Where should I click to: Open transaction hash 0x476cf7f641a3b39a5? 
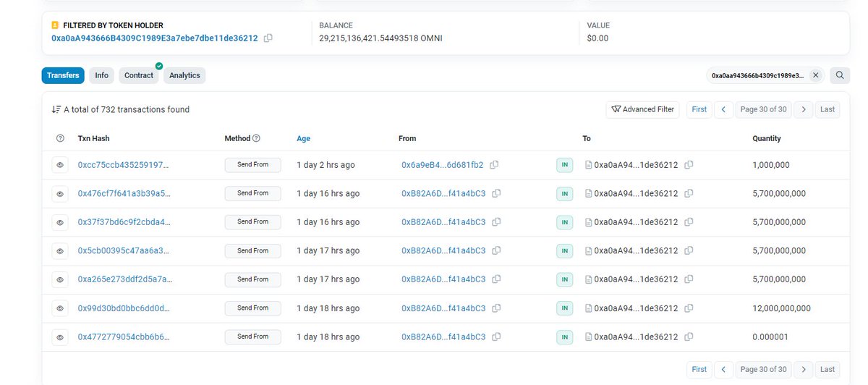pos(124,194)
